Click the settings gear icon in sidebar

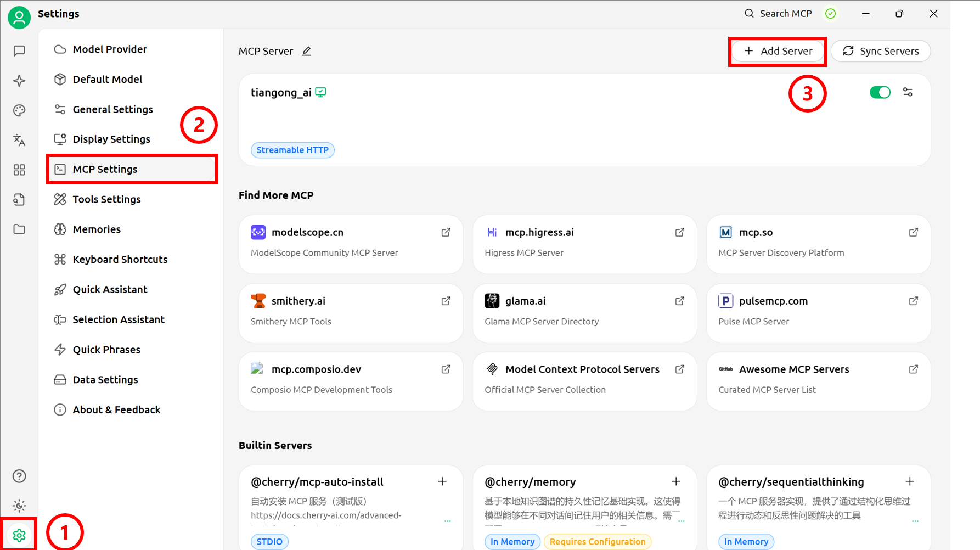click(x=19, y=535)
